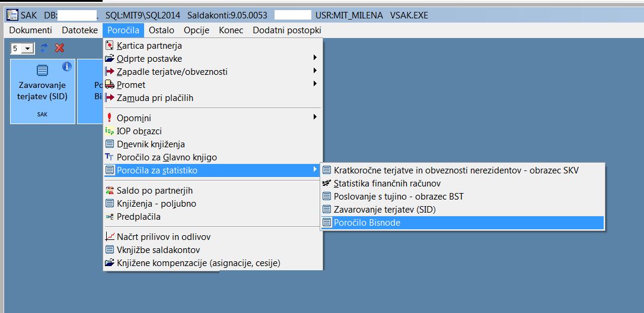Screen dimensions: 644x313
Task: Click the Promet truck icon
Action: pos(109,85)
